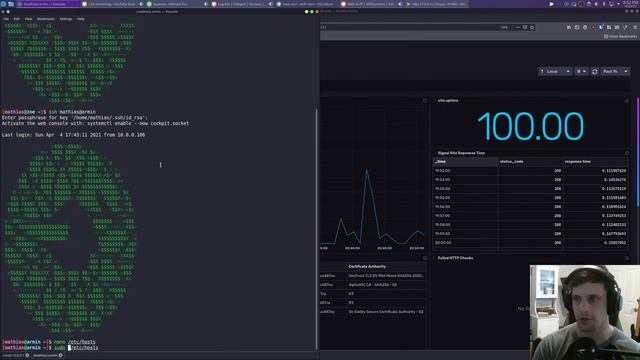
Task: Click the 'site uptime' panel title
Action: pyautogui.click(x=448, y=100)
